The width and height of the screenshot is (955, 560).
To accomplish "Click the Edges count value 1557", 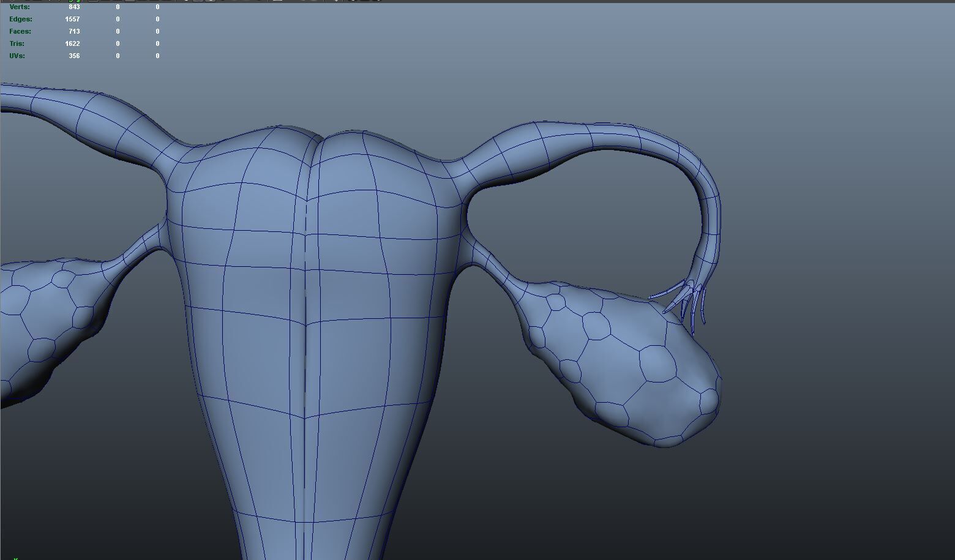I will click(x=72, y=19).
